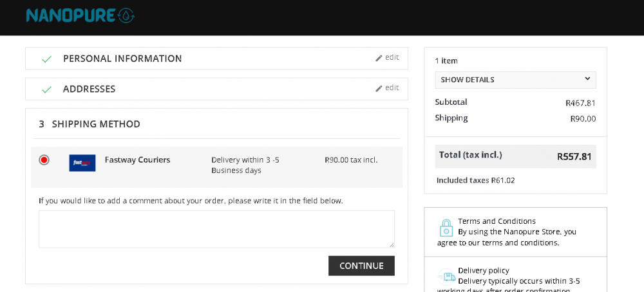Click pencil icon beside Personal Information edit
Image resolution: width=644 pixels, height=292 pixels.
(x=379, y=58)
